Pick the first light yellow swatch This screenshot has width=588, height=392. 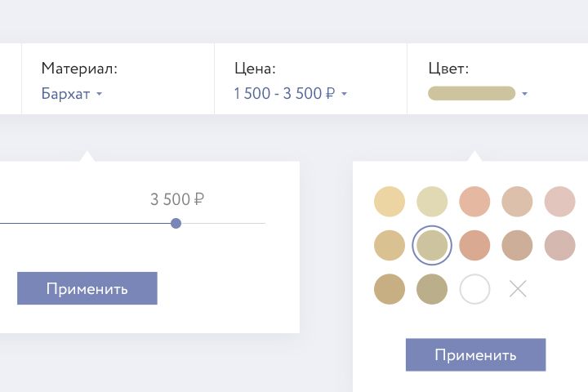[x=390, y=201]
